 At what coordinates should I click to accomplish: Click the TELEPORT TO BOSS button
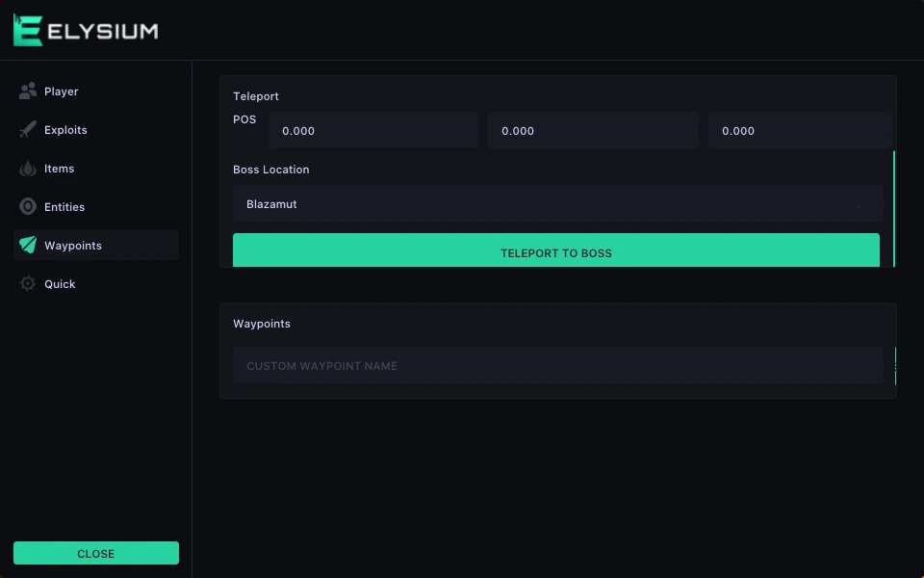pyautogui.click(x=556, y=250)
